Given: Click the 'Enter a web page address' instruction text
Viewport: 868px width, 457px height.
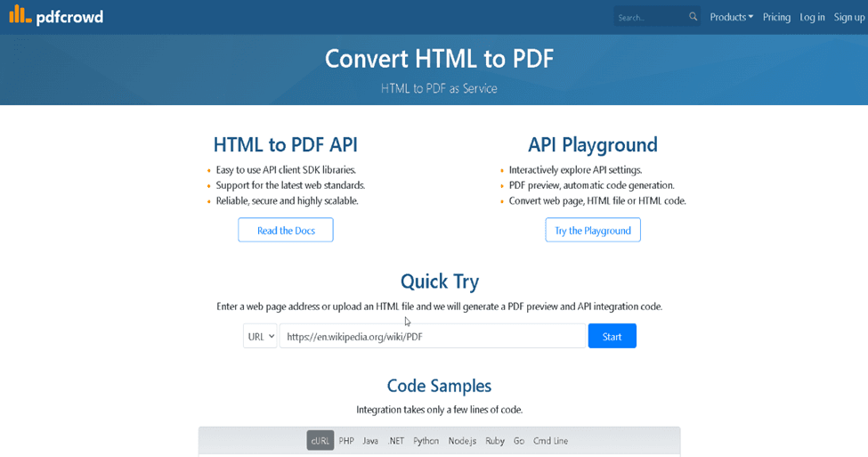Looking at the screenshot, I should pos(439,306).
